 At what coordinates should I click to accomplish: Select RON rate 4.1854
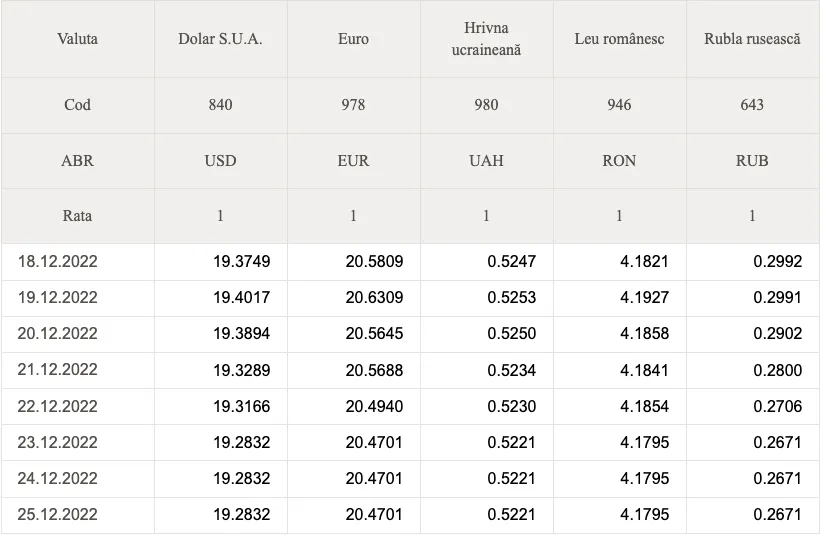tap(644, 406)
